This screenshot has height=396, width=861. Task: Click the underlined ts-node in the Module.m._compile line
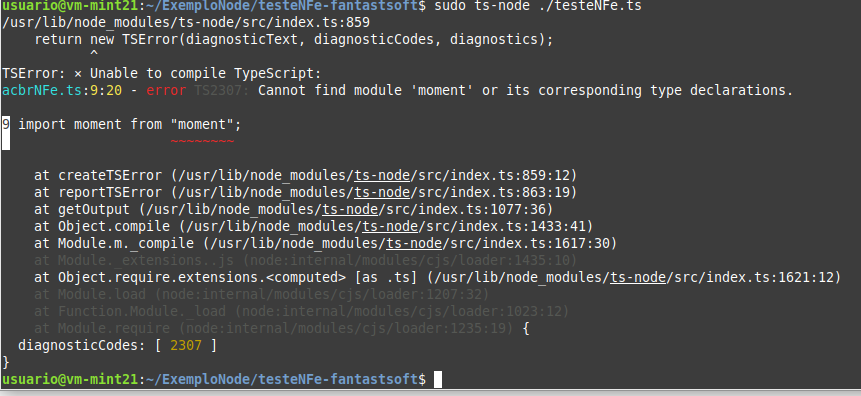[x=415, y=243]
